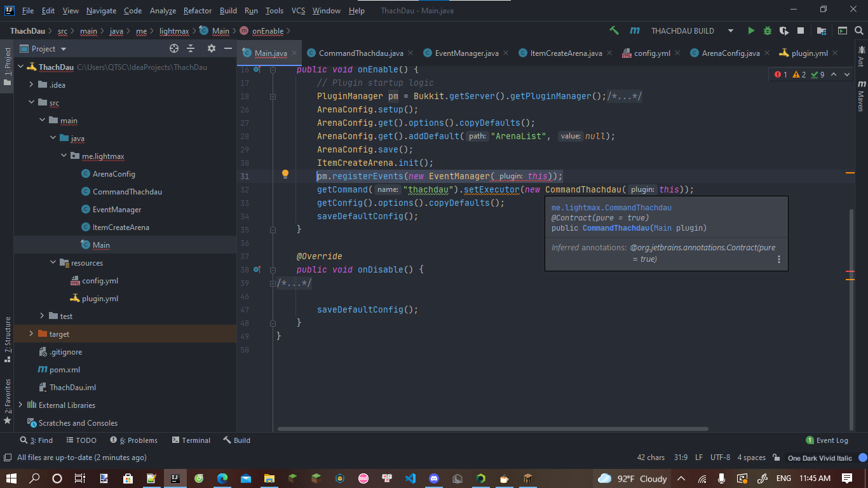The height and width of the screenshot is (488, 868).
Task: Click the green Run button
Action: (x=751, y=30)
